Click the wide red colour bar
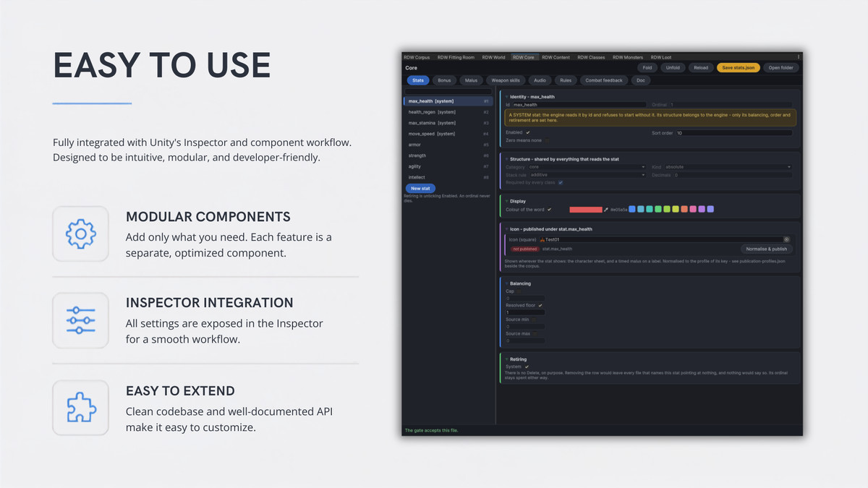The height and width of the screenshot is (488, 868). 586,210
